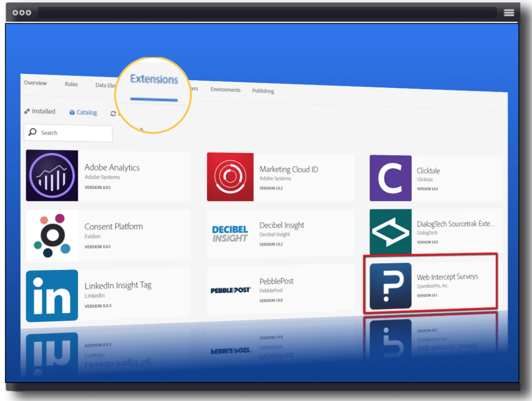Viewport: 532px width, 401px height.
Task: Click Evidon publisher text
Action: pos(93,236)
